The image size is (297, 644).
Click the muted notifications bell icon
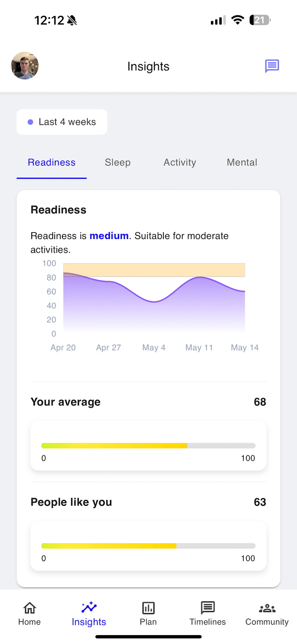click(x=73, y=20)
